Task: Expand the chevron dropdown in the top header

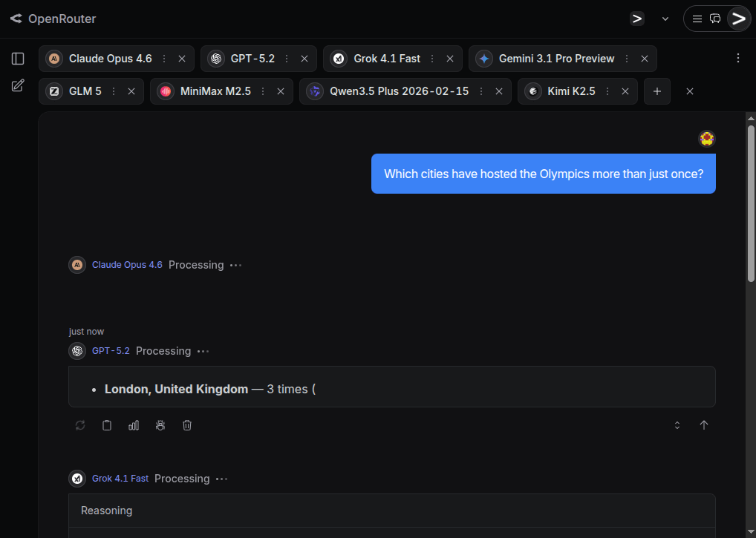Action: (665, 19)
